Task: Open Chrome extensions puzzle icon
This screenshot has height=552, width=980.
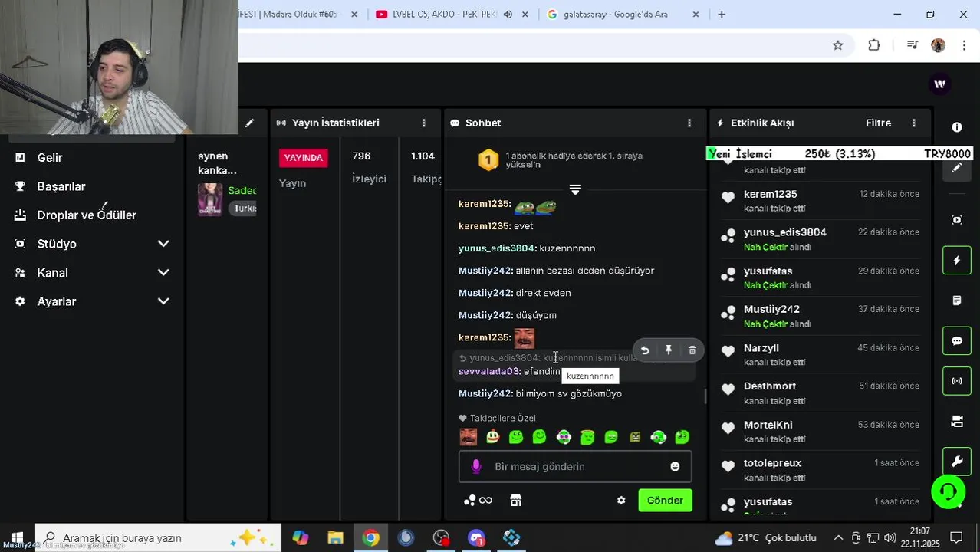Action: pos(874,45)
